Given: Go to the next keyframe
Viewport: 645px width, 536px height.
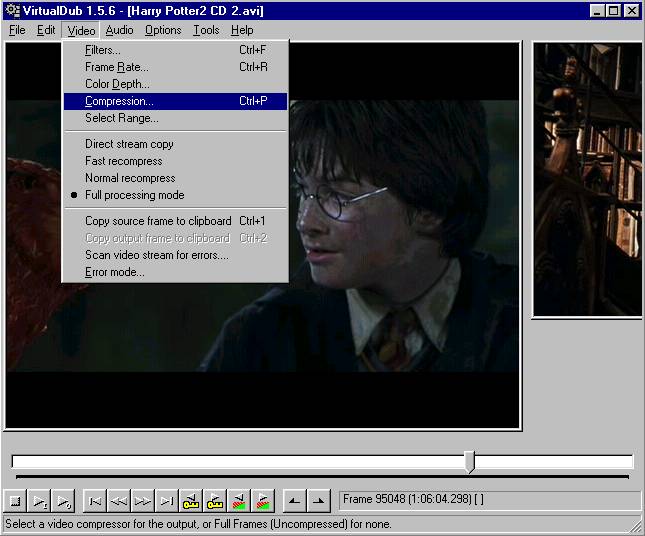Looking at the screenshot, I should [x=215, y=500].
